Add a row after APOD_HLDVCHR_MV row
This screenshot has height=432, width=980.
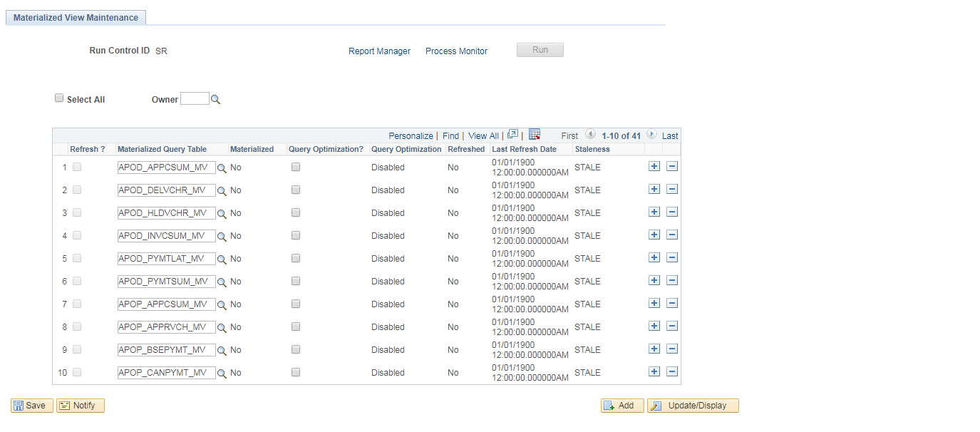coord(654,212)
